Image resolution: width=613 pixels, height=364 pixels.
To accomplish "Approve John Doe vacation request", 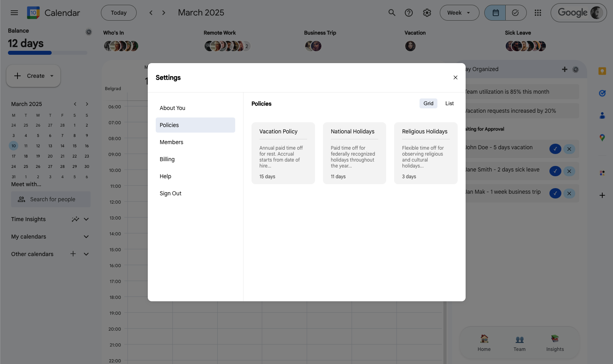I will 555,149.
